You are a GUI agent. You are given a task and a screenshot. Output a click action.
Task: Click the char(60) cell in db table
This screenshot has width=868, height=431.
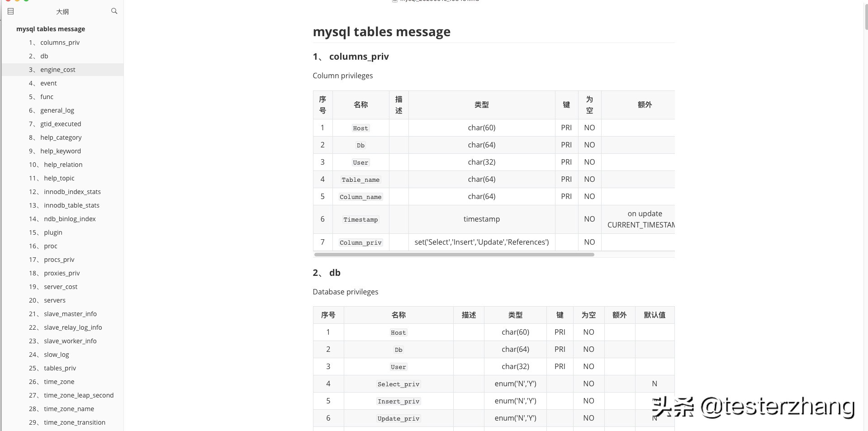(x=515, y=332)
